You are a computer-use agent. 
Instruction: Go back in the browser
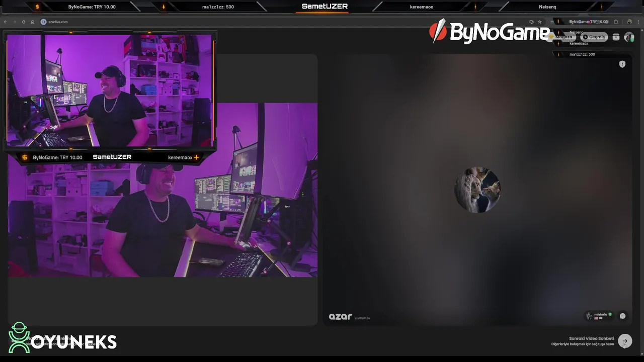6,22
